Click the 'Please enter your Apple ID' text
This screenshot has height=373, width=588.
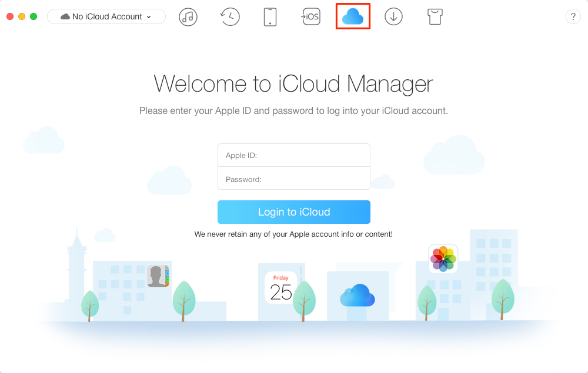coord(293,111)
